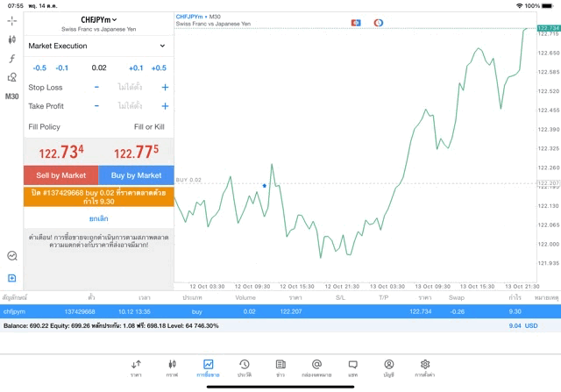Image resolution: width=561 pixels, height=392 pixels.
Task: Close position #137429668 with orange button
Action: 99,197
